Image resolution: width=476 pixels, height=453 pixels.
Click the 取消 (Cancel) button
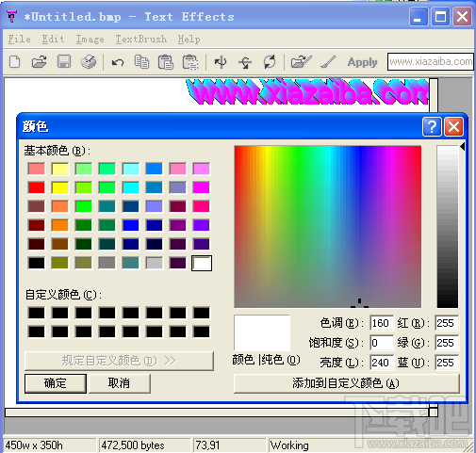[120, 383]
